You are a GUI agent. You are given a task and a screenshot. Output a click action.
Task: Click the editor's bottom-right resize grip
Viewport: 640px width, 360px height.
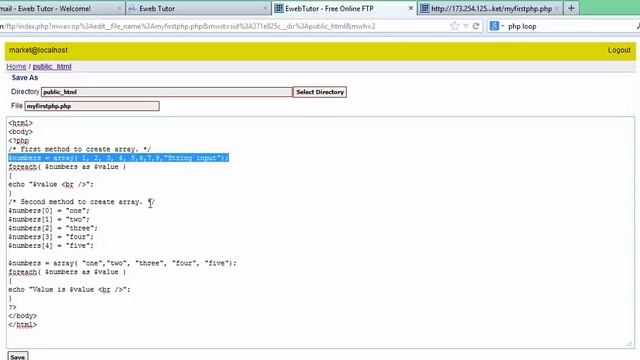pos(629,344)
